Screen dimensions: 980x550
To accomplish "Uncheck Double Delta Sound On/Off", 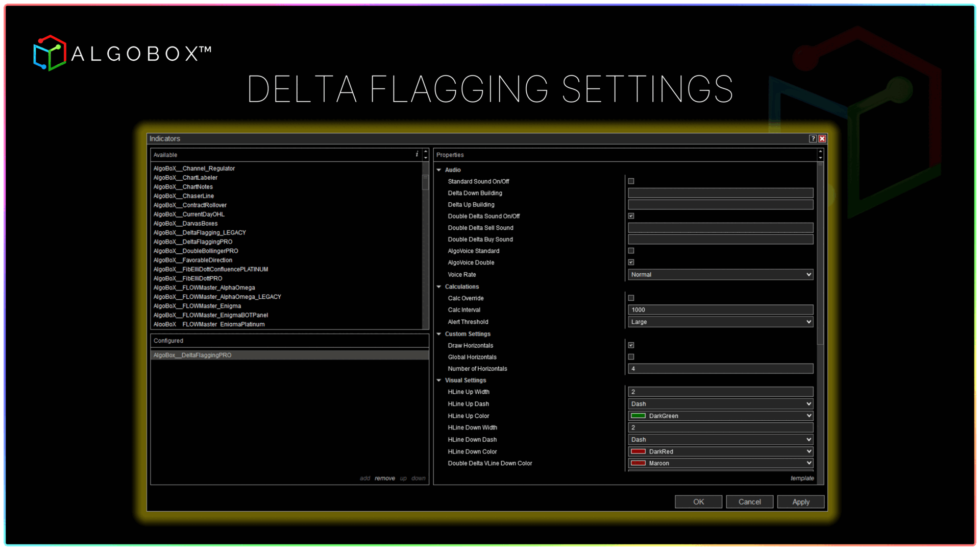I will tap(631, 216).
